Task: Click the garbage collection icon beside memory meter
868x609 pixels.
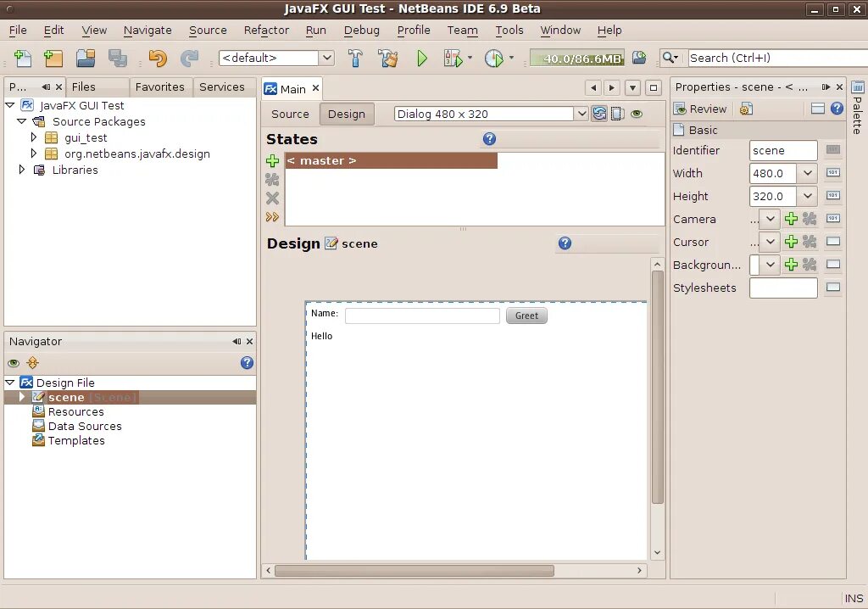Action: [639, 57]
